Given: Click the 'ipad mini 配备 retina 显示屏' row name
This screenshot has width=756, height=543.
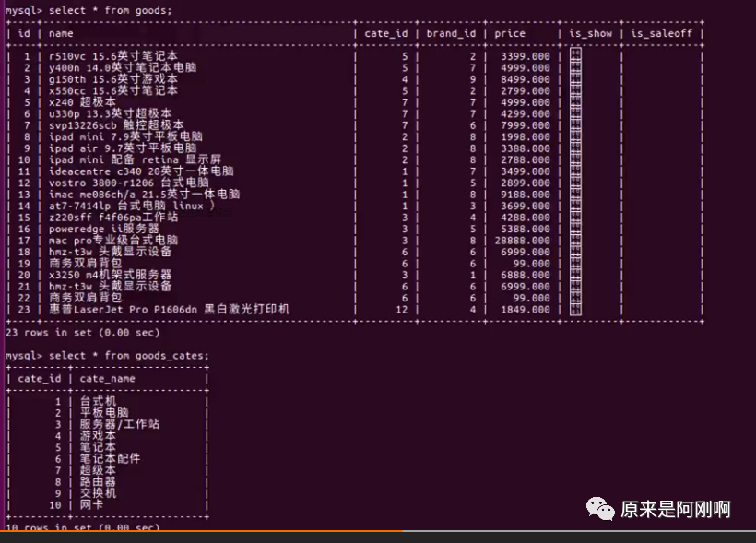Looking at the screenshot, I should click(135, 160).
